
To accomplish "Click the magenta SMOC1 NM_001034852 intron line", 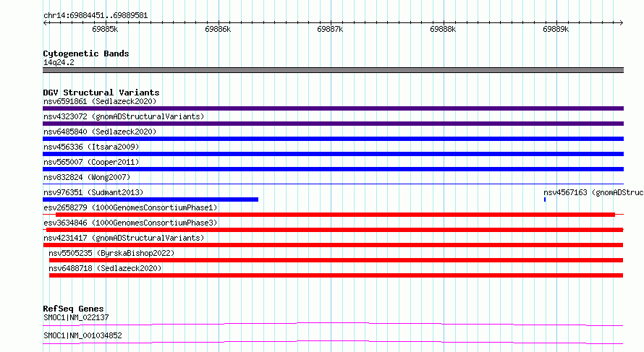I will [x=333, y=342].
